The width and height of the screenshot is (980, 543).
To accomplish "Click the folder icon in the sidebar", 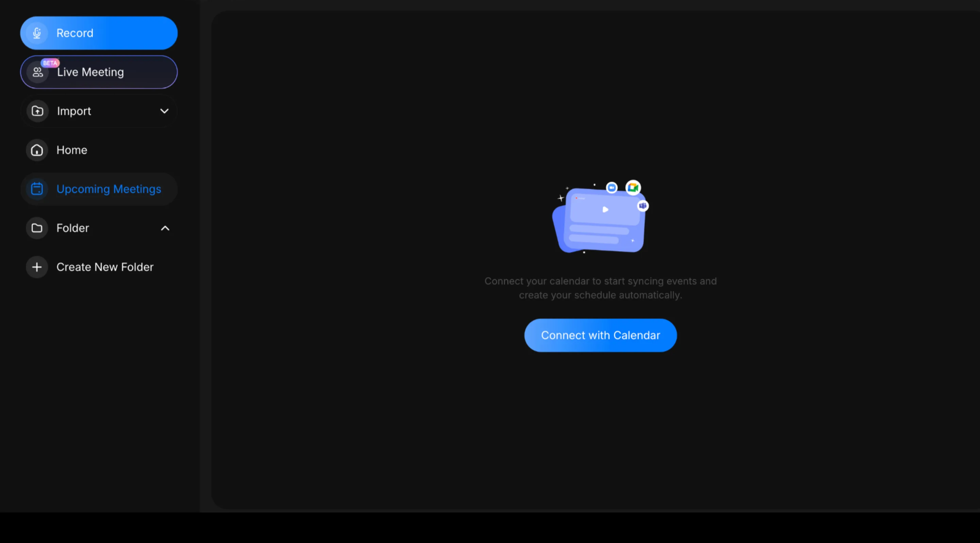I will coord(37,228).
